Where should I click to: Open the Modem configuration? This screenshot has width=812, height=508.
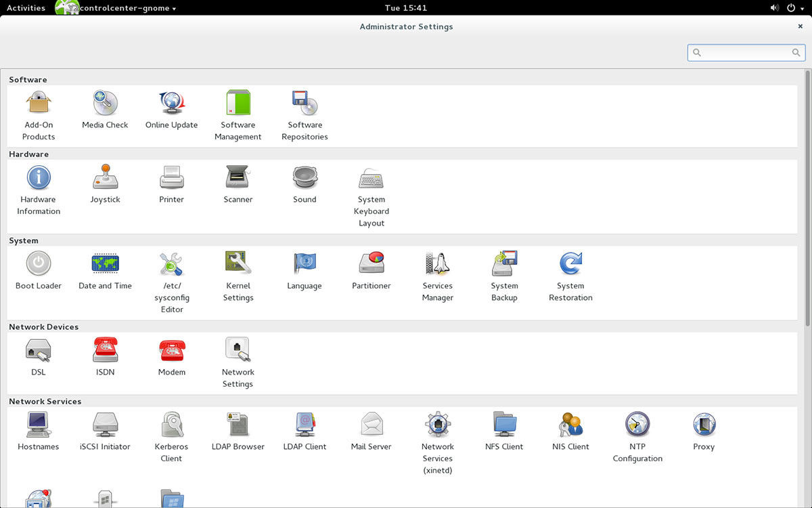(x=171, y=357)
